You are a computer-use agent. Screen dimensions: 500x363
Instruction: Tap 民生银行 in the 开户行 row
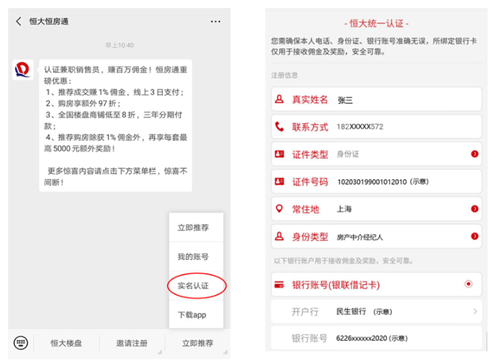[351, 311]
